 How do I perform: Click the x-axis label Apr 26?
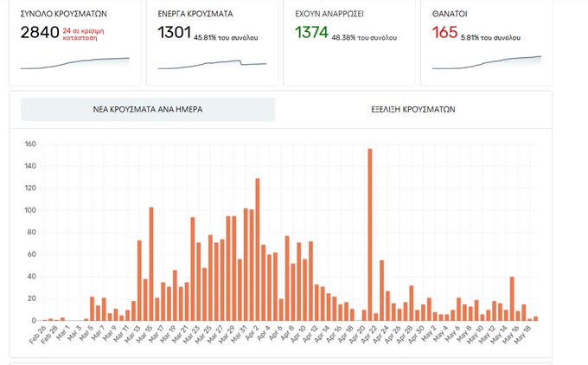tap(393, 334)
